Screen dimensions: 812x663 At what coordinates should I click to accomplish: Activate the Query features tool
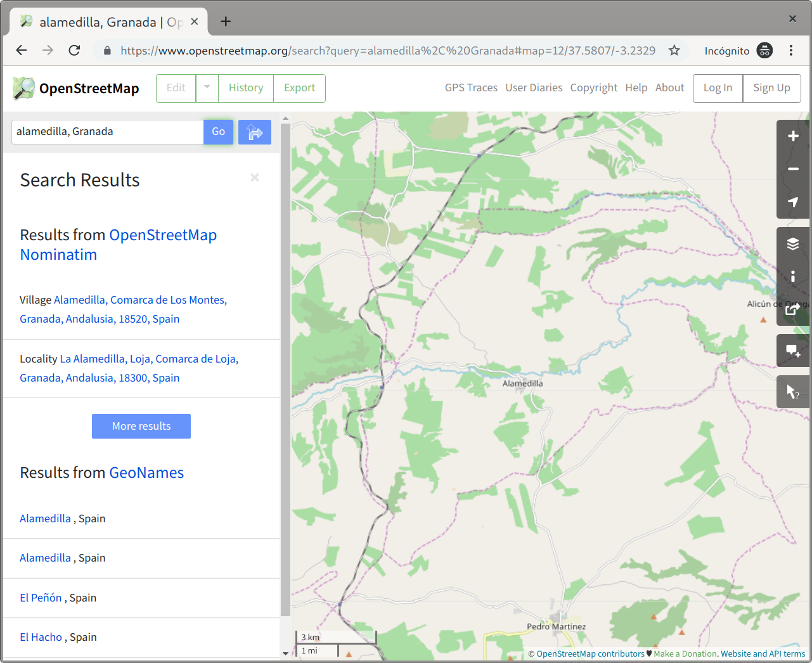(x=793, y=392)
